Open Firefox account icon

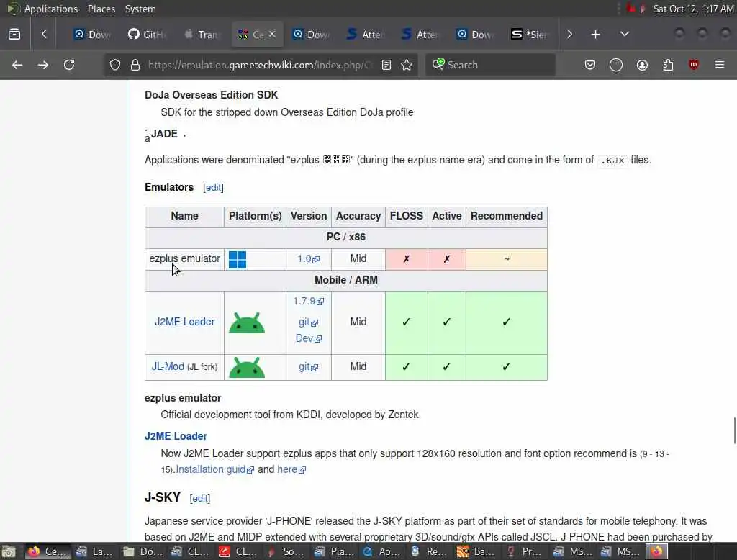642,65
